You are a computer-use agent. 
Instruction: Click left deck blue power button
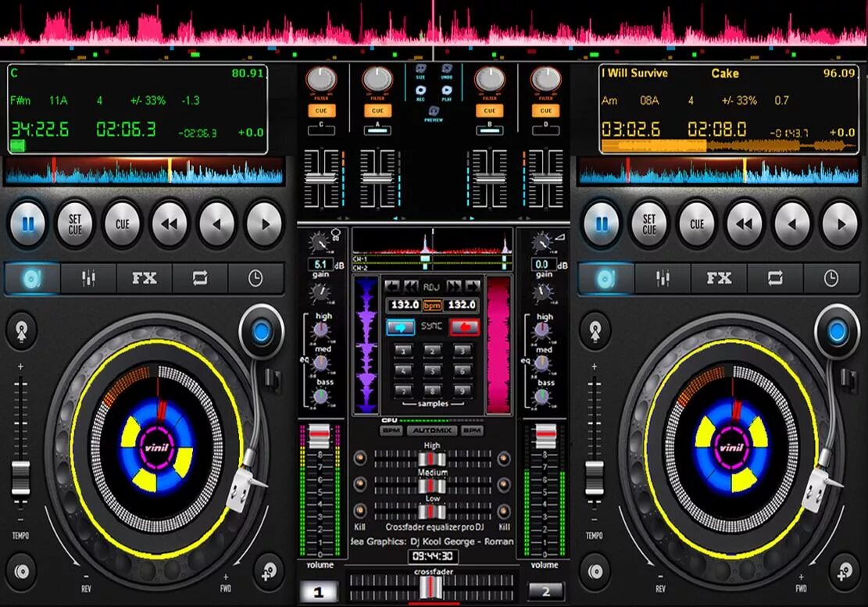pyautogui.click(x=261, y=331)
